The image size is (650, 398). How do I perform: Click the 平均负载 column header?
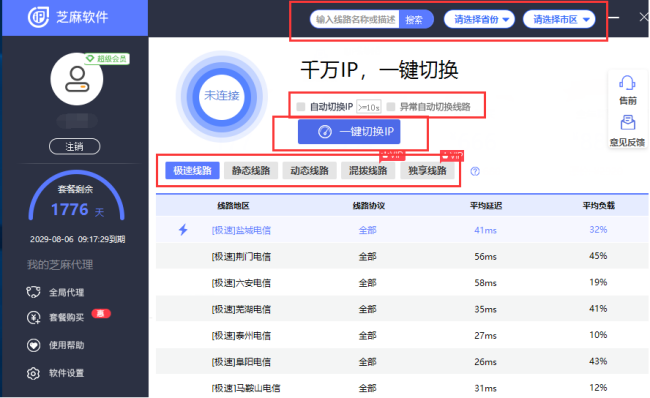coord(598,206)
